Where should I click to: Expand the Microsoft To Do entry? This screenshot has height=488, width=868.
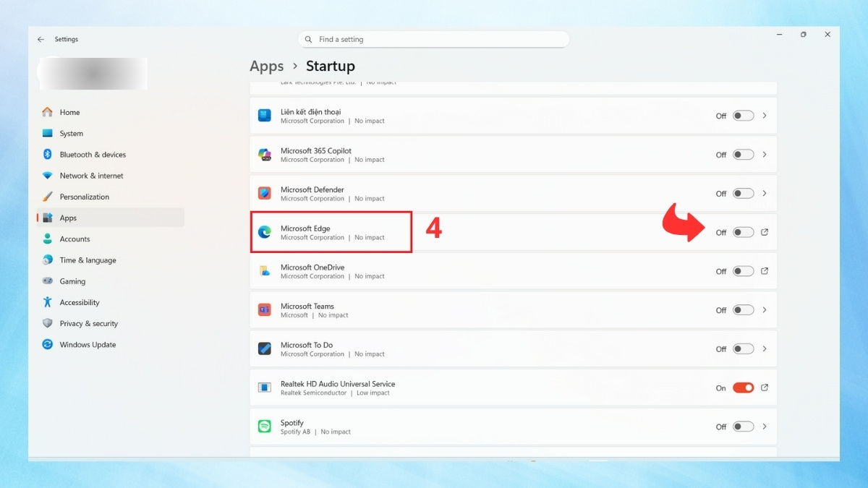point(765,348)
